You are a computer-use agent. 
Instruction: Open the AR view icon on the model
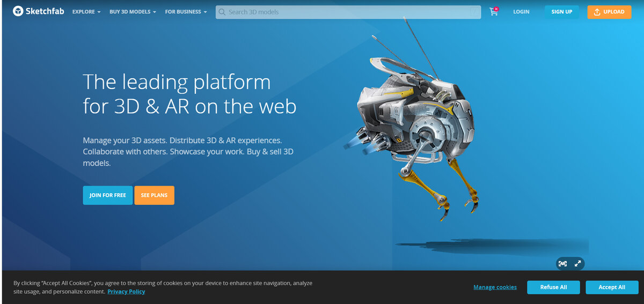coord(562,263)
